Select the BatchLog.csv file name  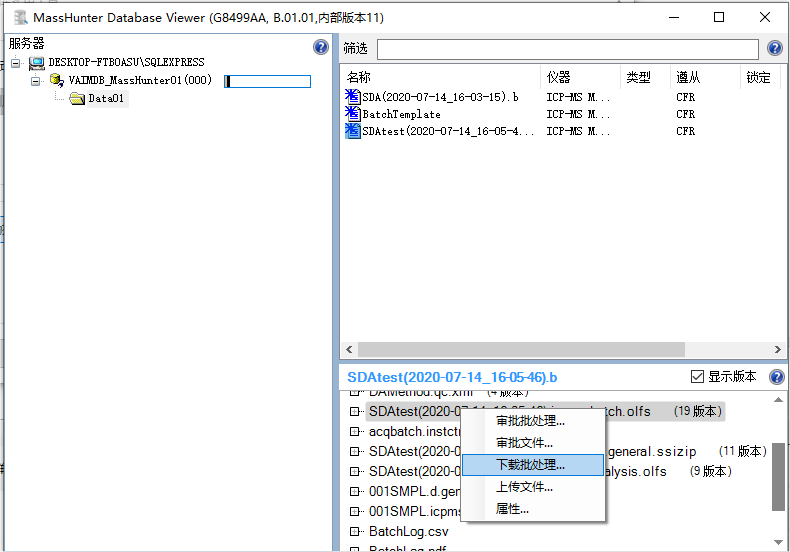pyautogui.click(x=409, y=531)
